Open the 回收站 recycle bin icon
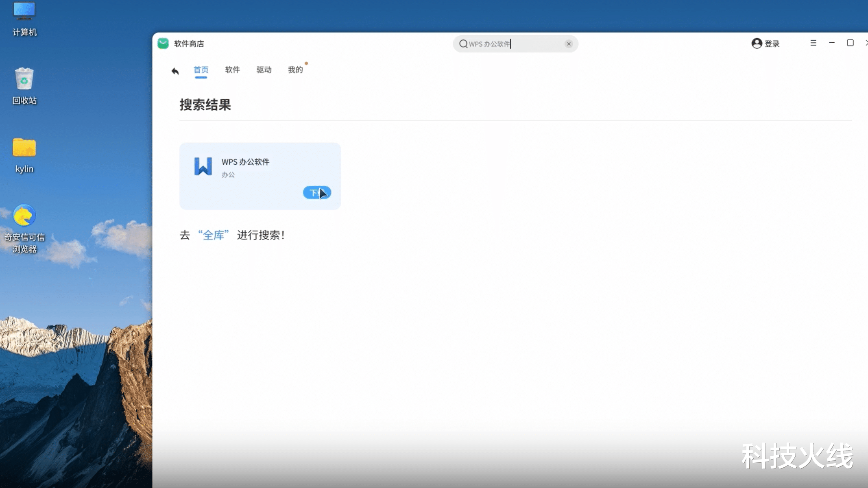This screenshot has height=488, width=868. (x=24, y=79)
